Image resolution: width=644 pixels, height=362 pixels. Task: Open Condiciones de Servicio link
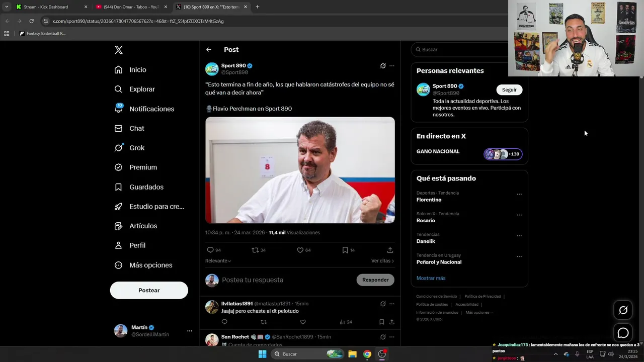pos(437,297)
